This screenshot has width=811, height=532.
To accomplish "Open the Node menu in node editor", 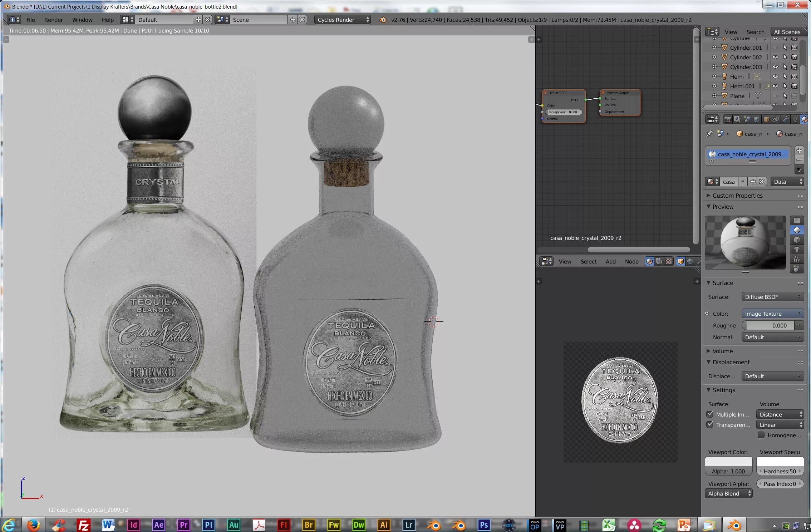I will pos(631,261).
